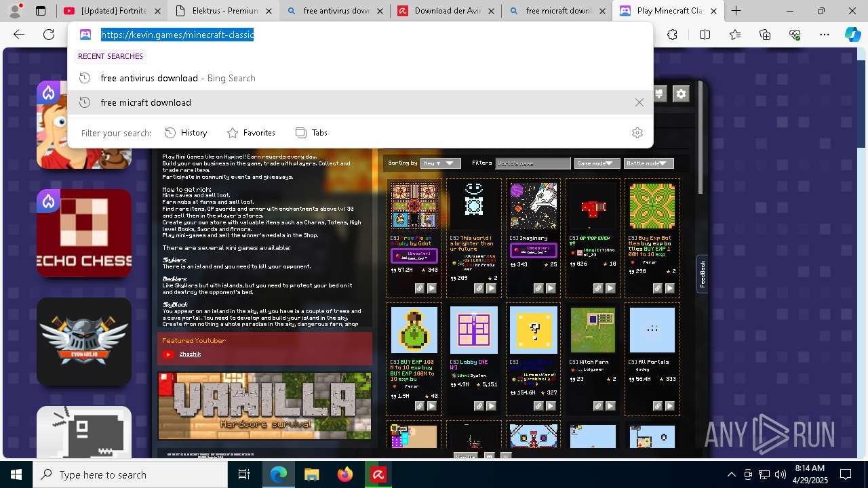Click the World's name filter field
This screenshot has width=868, height=488.
point(533,163)
